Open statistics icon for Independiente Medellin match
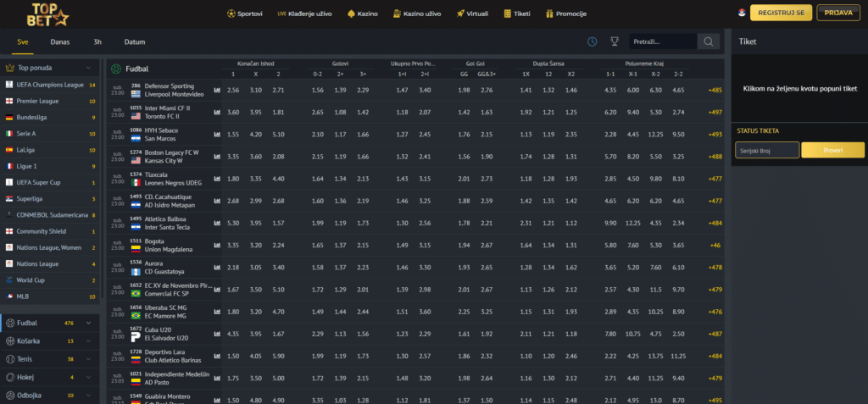The height and width of the screenshot is (404, 868). pos(217,378)
